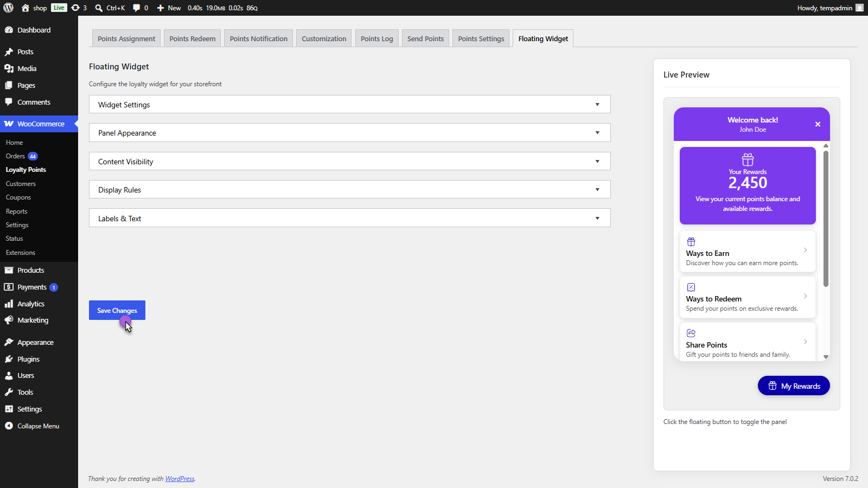Expand the Panel Appearance section
868x488 pixels.
[350, 133]
